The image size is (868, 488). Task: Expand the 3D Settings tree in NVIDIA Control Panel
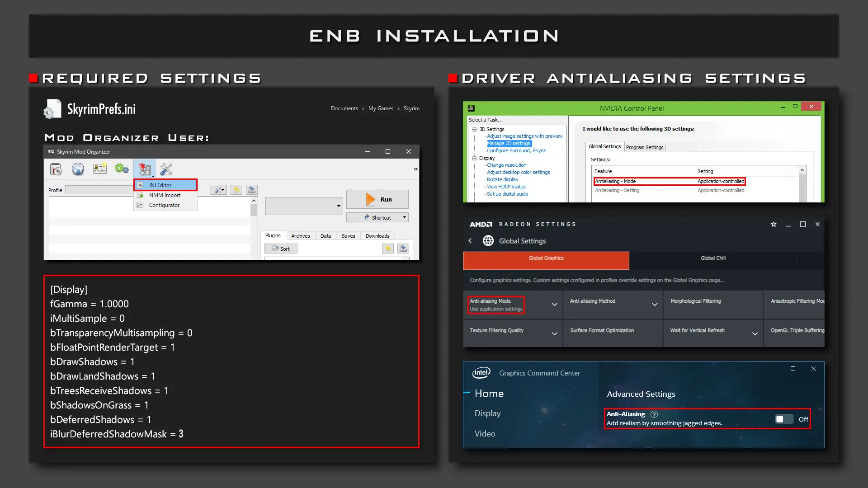[x=474, y=129]
